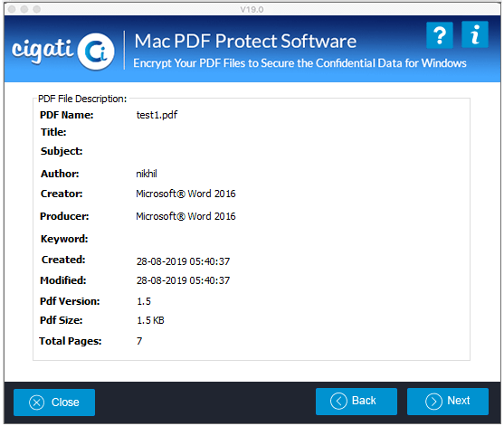504x426 pixels.
Task: Click the cigati wordmark text
Action: point(43,50)
